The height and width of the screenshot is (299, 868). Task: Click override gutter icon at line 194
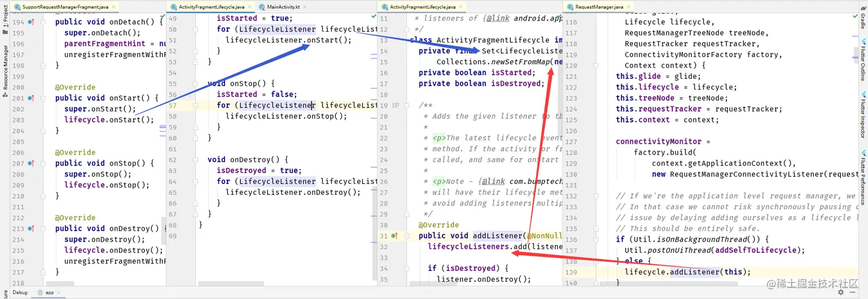tap(32, 22)
